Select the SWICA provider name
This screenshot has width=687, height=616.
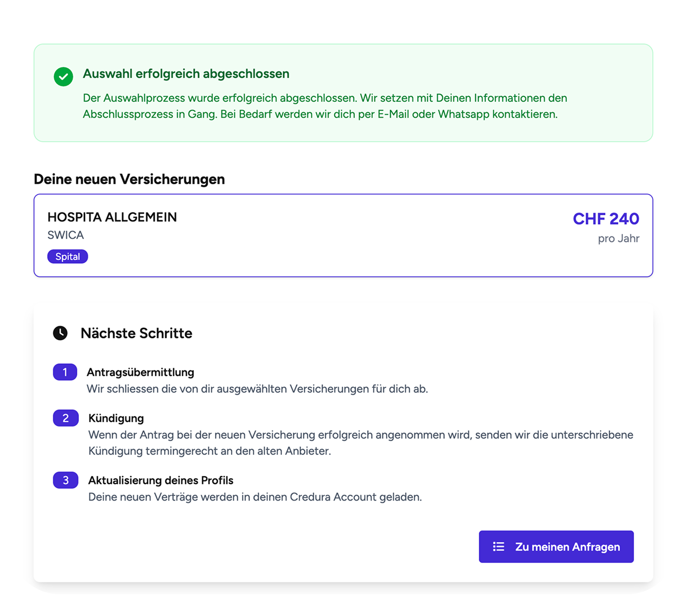(x=65, y=235)
